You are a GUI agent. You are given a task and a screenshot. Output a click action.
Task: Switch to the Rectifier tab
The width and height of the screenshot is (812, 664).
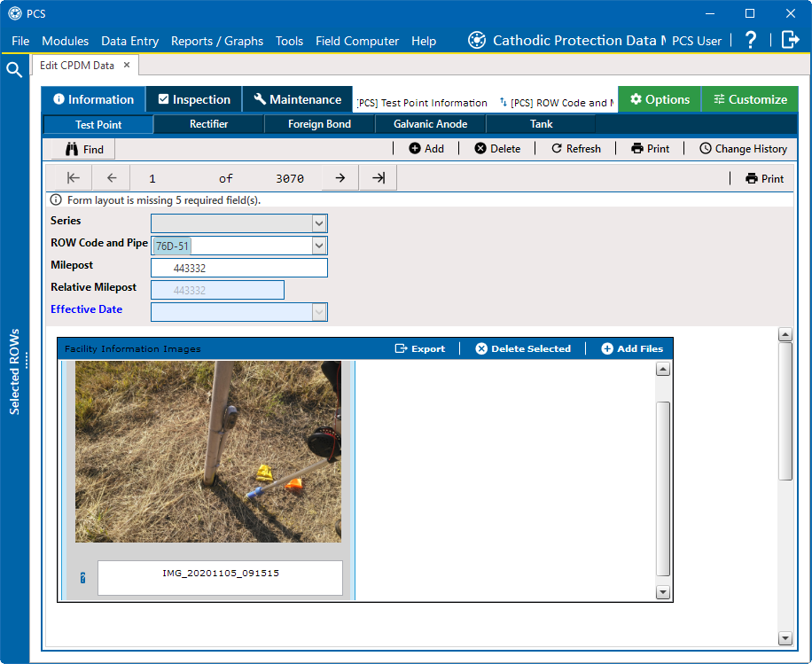coord(208,124)
